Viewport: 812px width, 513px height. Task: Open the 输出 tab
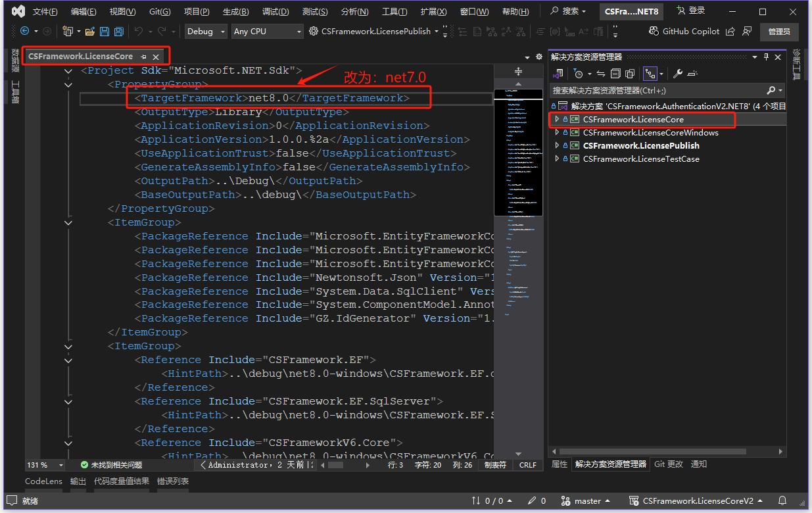point(78,481)
